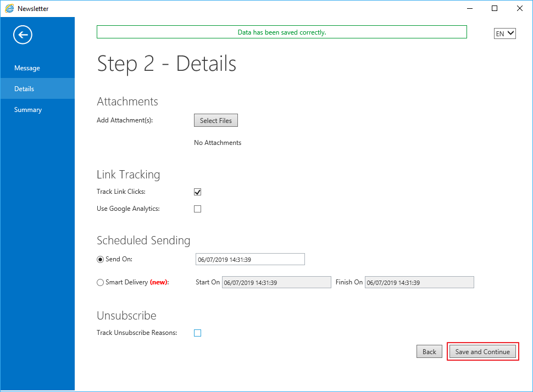Choose the Smart Delivery radio option

pyautogui.click(x=100, y=283)
